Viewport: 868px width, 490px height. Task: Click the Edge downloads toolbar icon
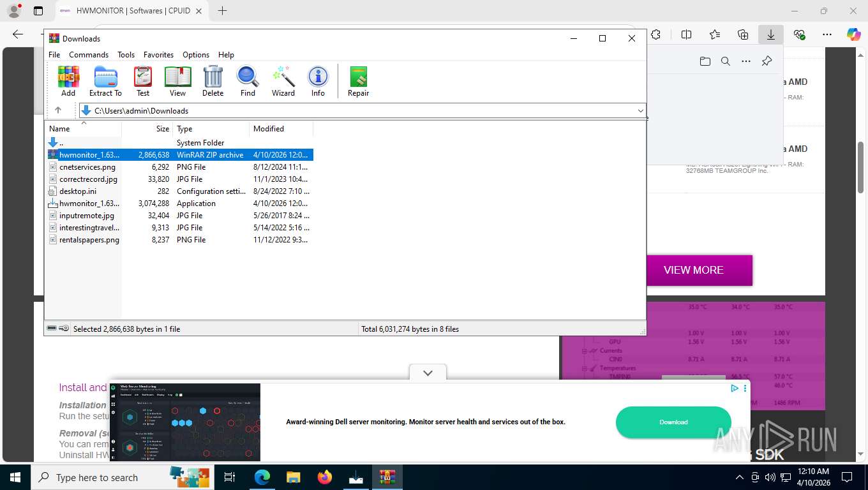[x=771, y=34]
